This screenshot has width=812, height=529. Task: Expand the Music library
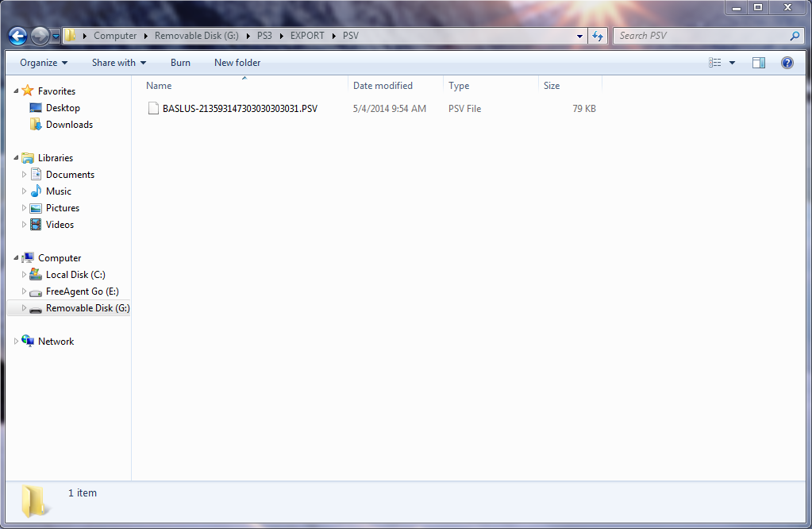[24, 191]
